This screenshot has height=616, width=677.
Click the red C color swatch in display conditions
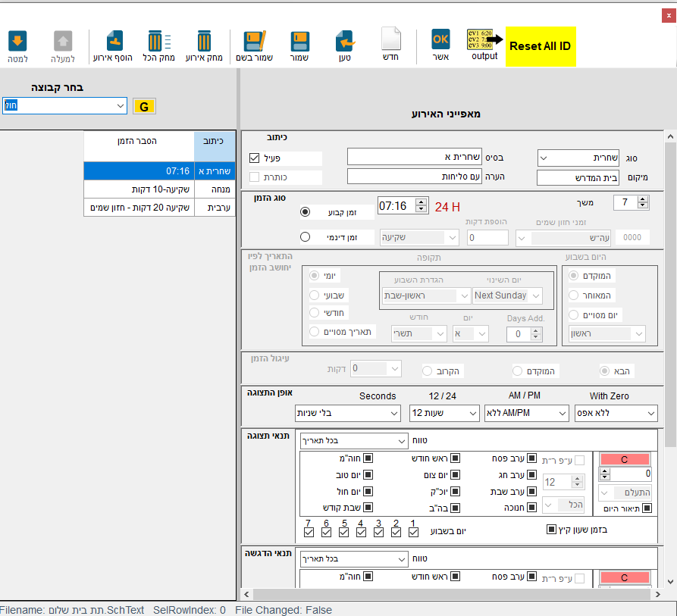pyautogui.click(x=625, y=459)
